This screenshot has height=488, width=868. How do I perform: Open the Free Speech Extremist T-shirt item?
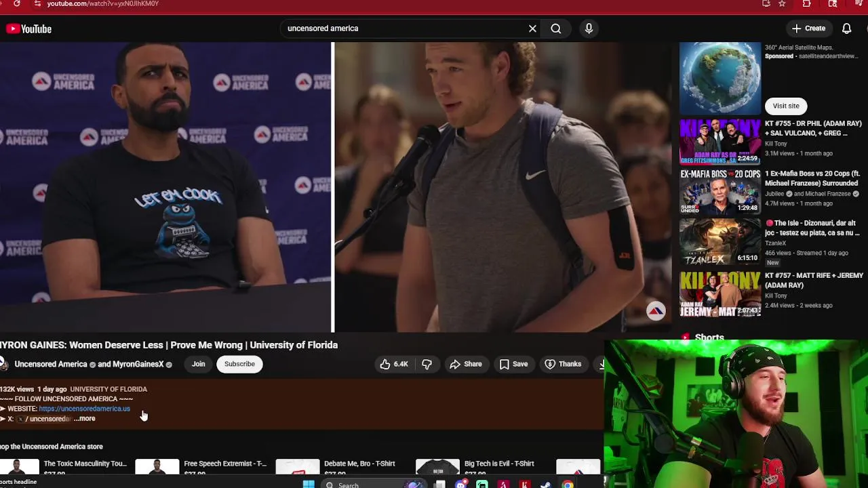point(225,464)
